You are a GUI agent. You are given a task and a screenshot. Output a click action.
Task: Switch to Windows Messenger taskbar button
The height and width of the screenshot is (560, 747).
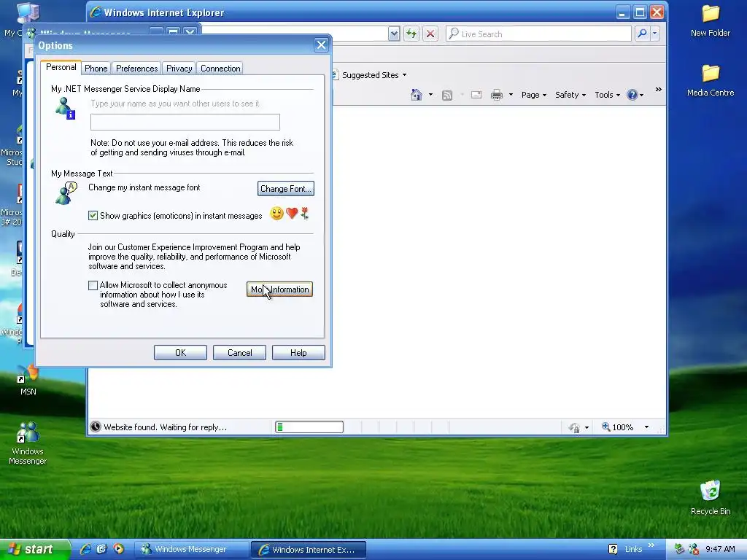[x=190, y=549]
